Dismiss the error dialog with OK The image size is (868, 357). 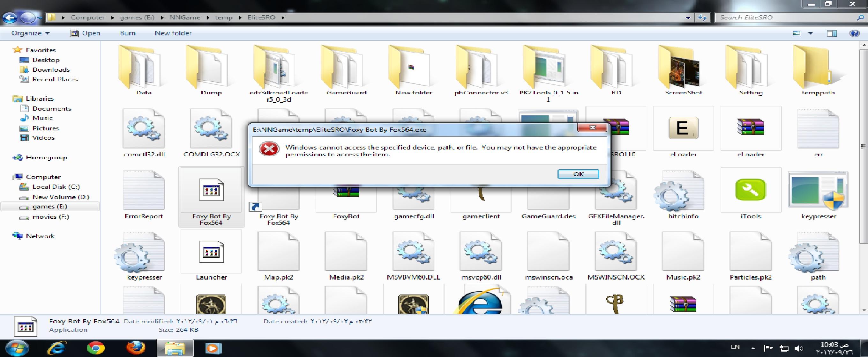pos(578,174)
